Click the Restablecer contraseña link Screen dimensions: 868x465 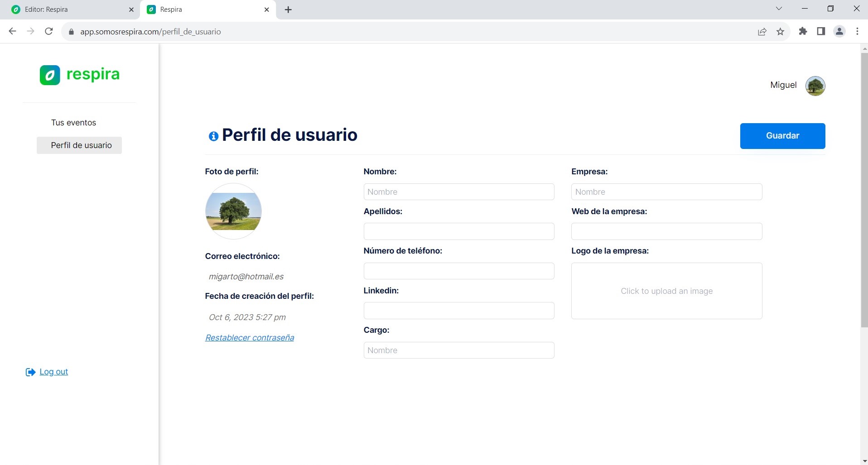pos(250,338)
